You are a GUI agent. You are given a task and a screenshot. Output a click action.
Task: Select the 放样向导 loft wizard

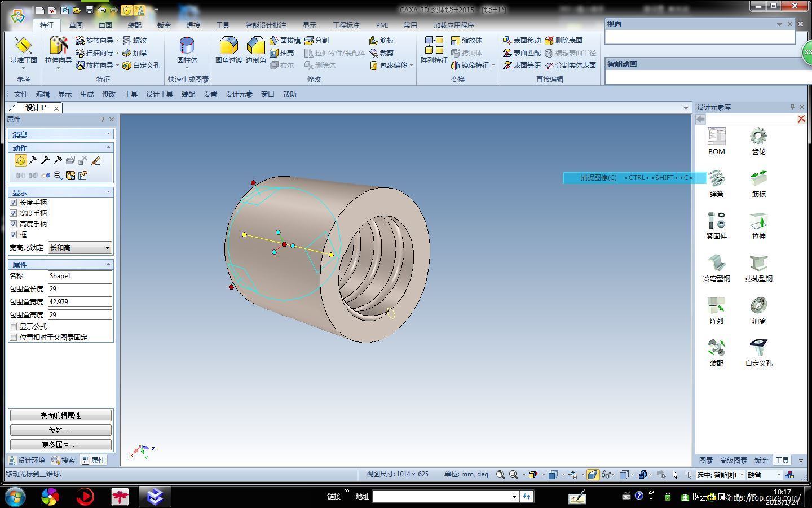(x=95, y=65)
